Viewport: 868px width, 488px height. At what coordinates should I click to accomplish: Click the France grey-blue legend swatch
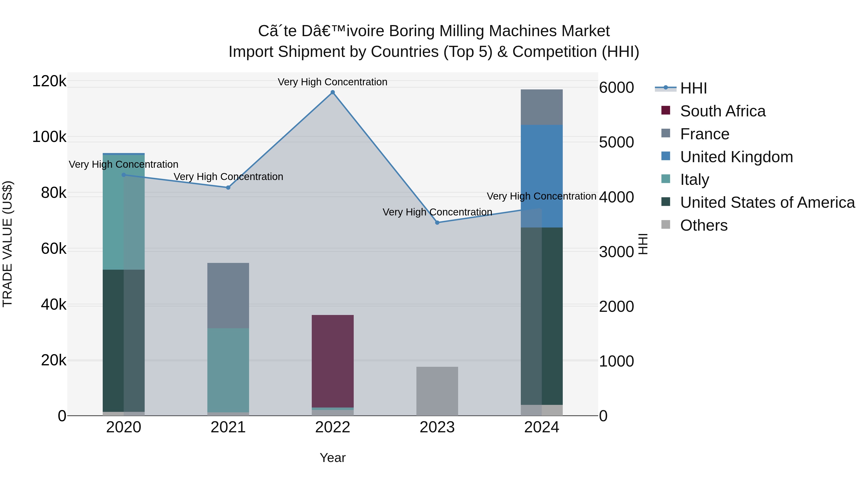666,133
